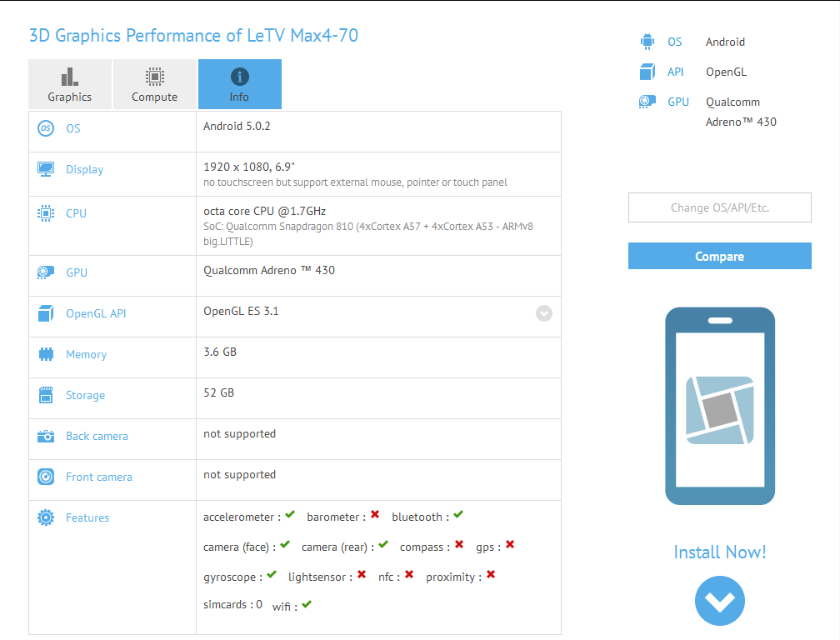Viewport: 840px width, 640px height.
Task: Click the Features gear icon
Action: (x=46, y=517)
